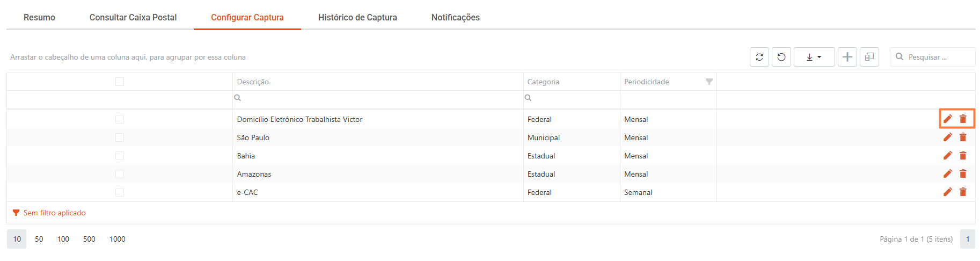Click the reset layout undo icon
The height and width of the screenshot is (261, 980).
coord(781,57)
